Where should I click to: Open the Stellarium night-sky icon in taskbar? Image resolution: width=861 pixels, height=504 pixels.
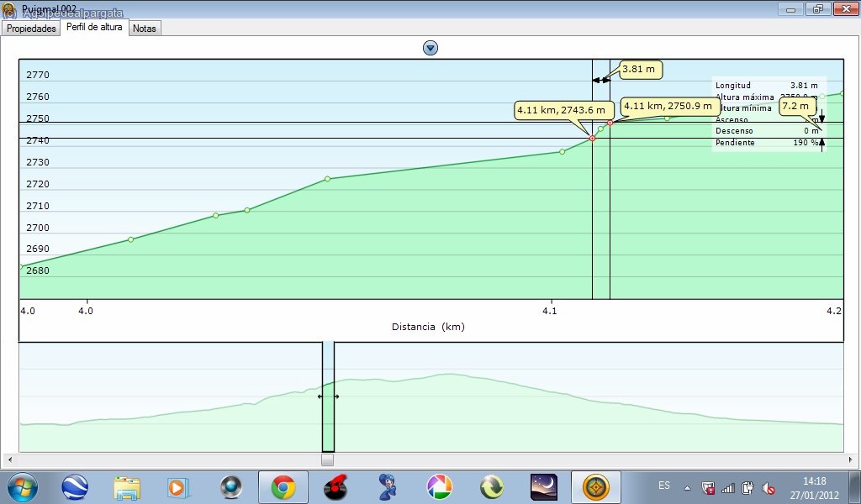543,486
